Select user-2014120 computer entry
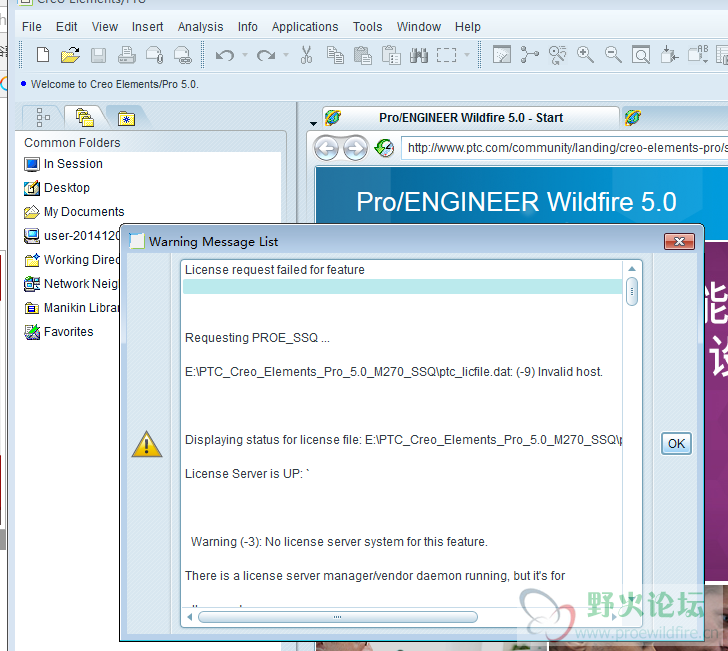The height and width of the screenshot is (651, 728). 72,236
